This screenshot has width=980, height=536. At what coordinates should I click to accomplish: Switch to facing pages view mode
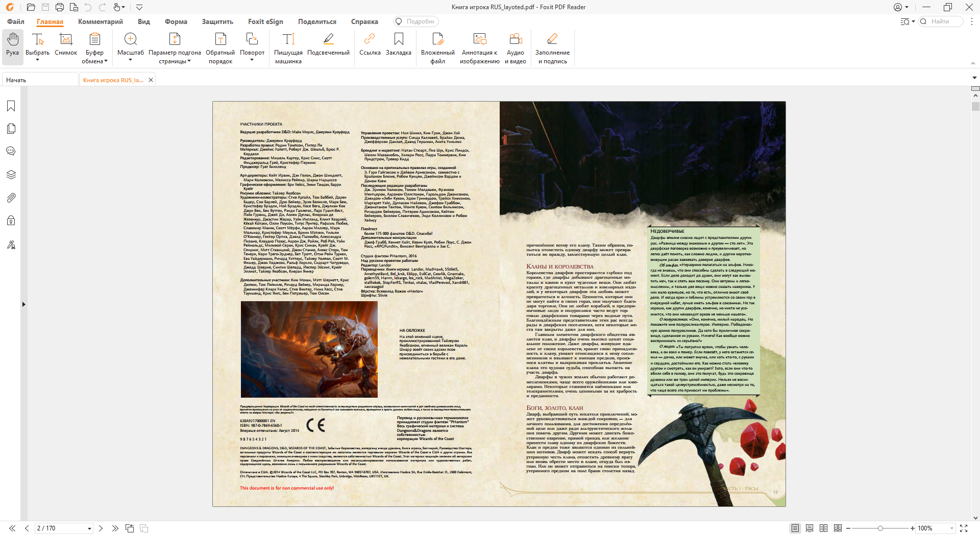click(x=823, y=528)
